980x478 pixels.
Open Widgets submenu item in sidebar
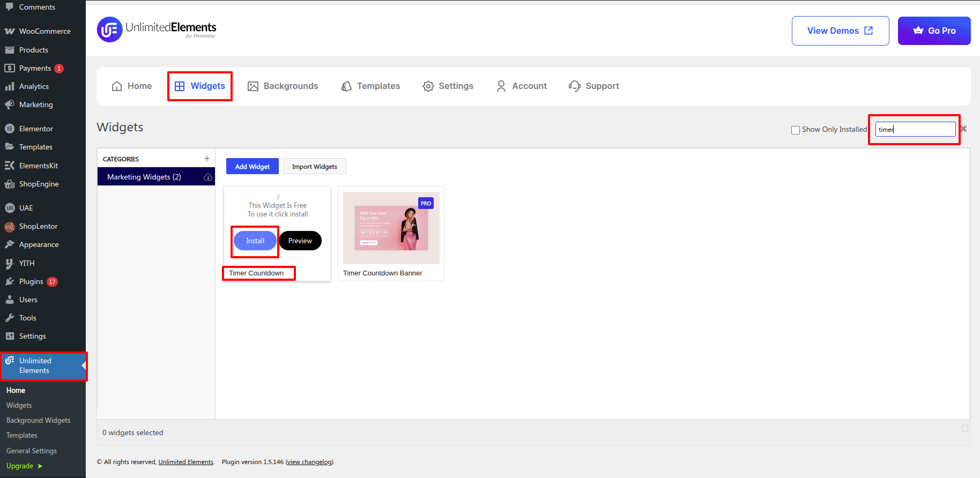point(19,405)
